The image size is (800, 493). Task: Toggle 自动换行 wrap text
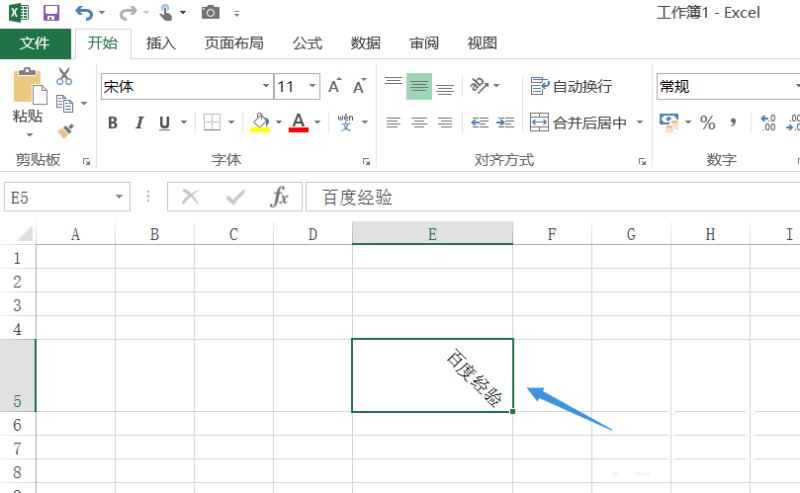tap(571, 86)
